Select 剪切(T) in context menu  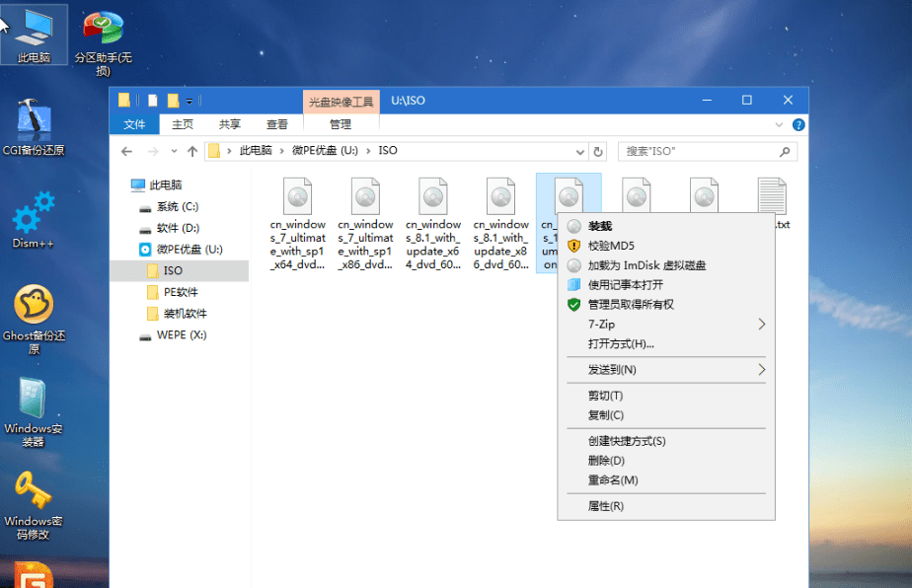tap(666, 396)
